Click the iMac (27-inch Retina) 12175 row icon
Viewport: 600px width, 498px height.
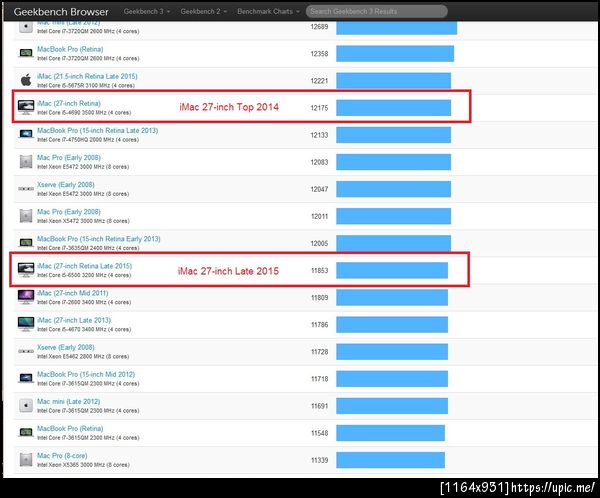click(x=26, y=108)
